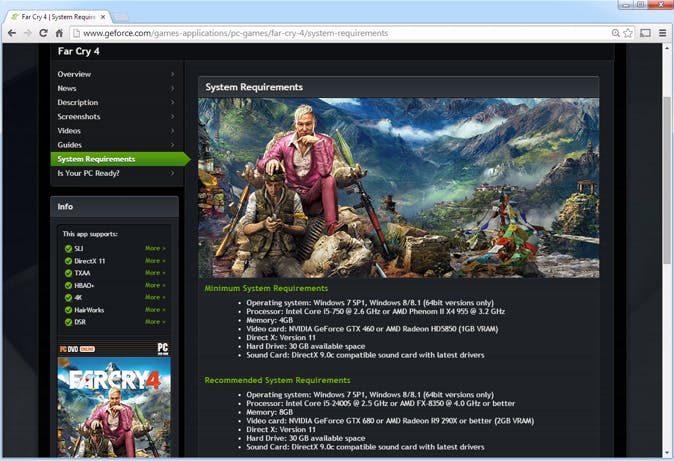Click the chevron next to Overview
Screen dimensions: 674x461
click(172, 74)
